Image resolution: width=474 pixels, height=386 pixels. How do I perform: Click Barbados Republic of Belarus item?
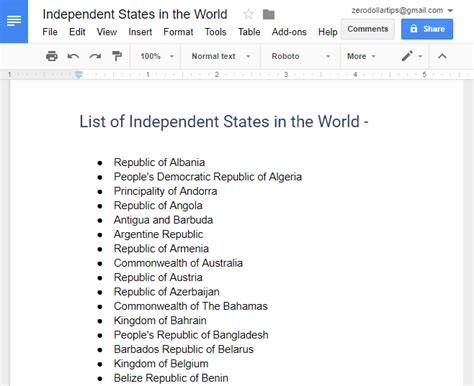[184, 349]
